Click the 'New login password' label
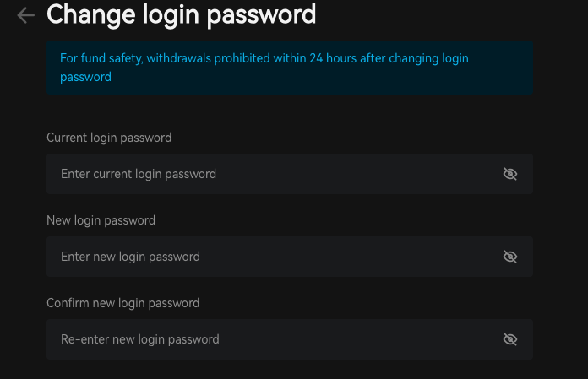This screenshot has height=379, width=588. pos(101,220)
